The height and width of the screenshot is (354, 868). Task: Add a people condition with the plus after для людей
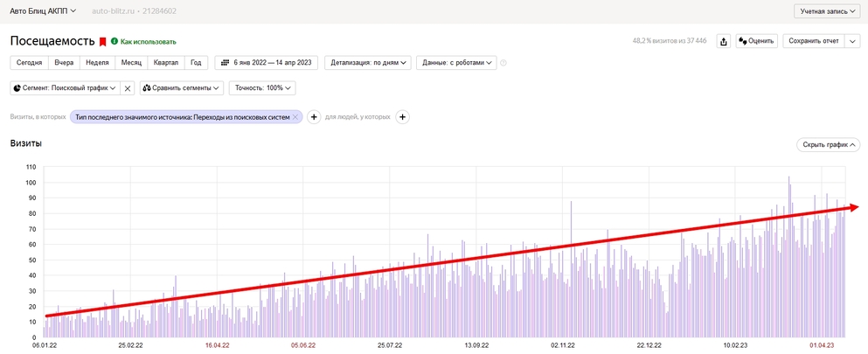pos(402,117)
